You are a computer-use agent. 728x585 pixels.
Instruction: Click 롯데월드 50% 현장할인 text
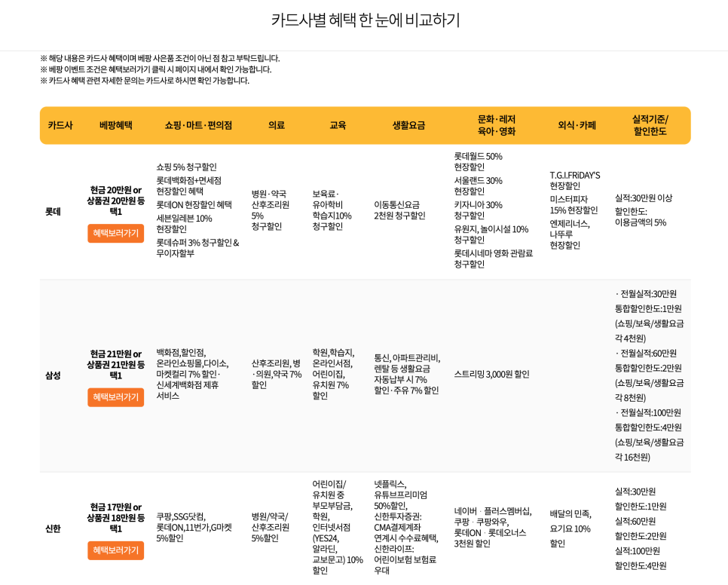479,161
